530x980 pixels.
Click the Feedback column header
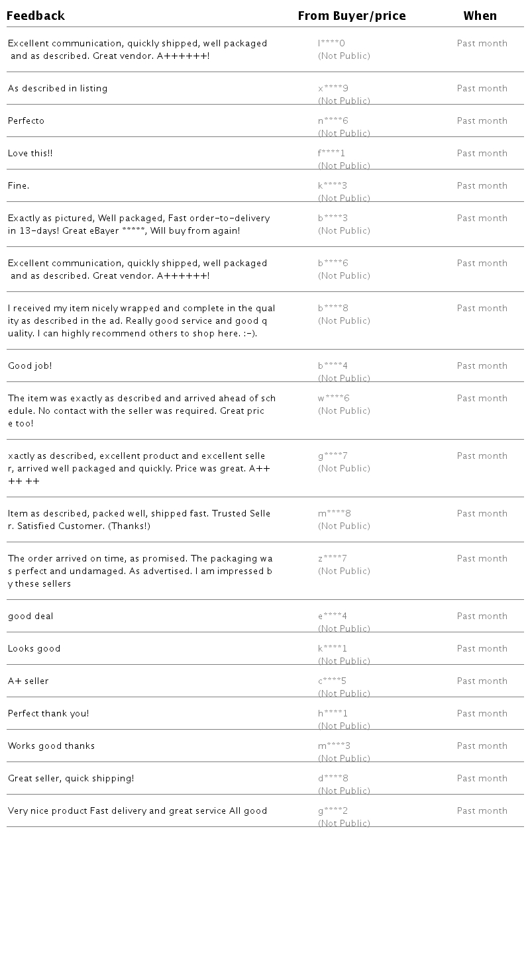pos(36,16)
